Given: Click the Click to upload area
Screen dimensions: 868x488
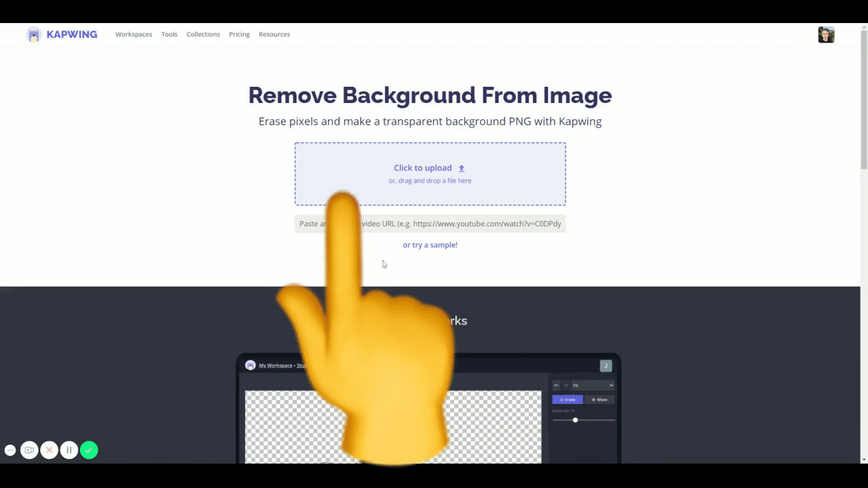Looking at the screenshot, I should [430, 167].
